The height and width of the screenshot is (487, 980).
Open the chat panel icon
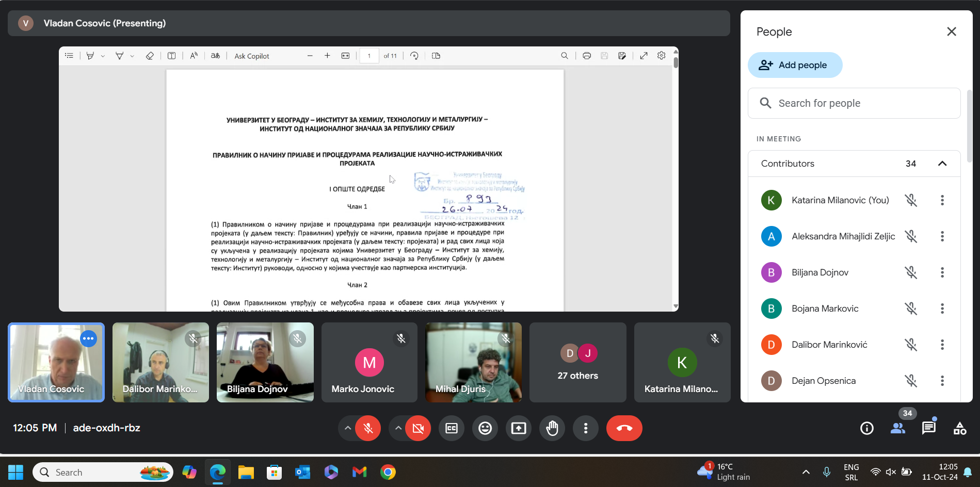[x=928, y=428]
